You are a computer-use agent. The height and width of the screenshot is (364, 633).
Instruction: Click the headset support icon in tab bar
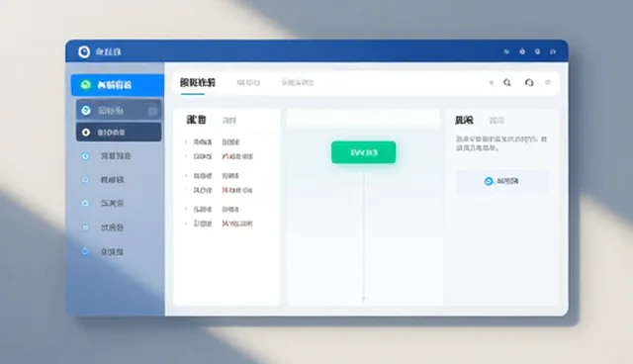coord(529,83)
